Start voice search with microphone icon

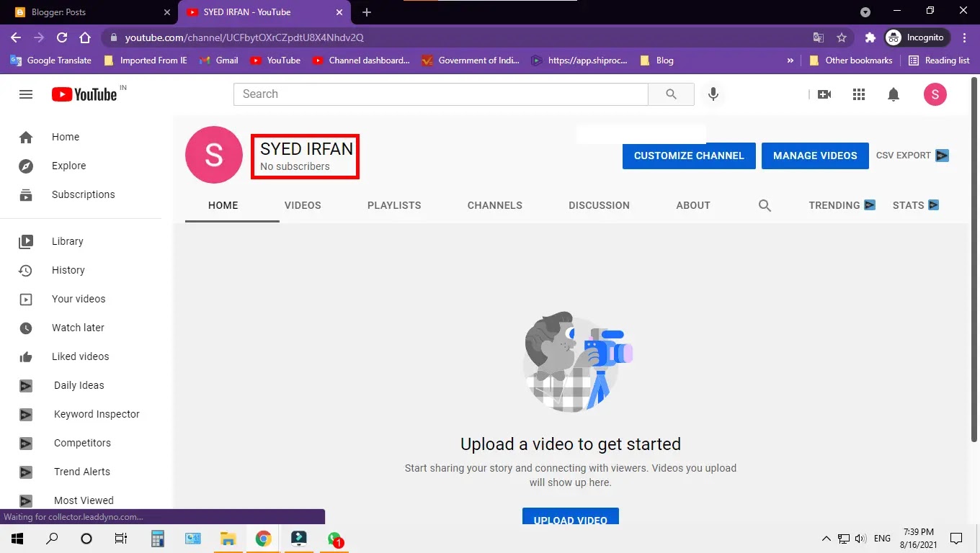(x=713, y=94)
